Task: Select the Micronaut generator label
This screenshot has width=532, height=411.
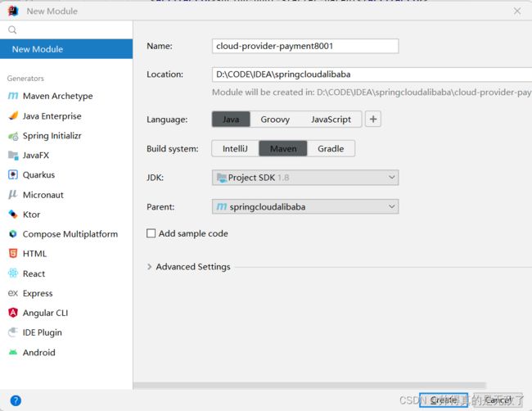Action: (43, 195)
